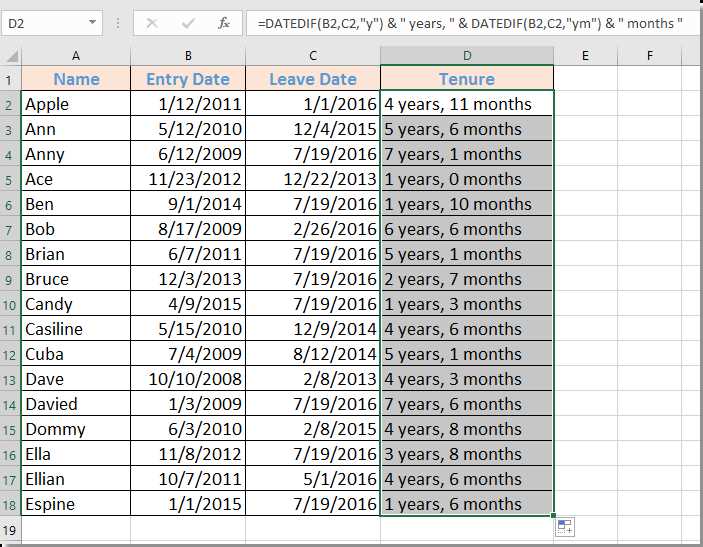Select column D header
This screenshot has width=703, height=547.
click(466, 56)
